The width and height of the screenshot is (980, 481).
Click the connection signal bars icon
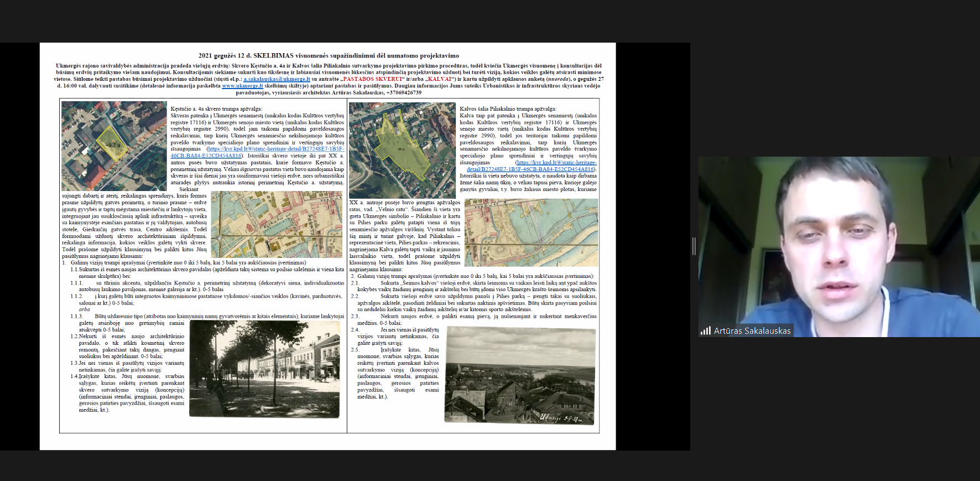(705, 330)
